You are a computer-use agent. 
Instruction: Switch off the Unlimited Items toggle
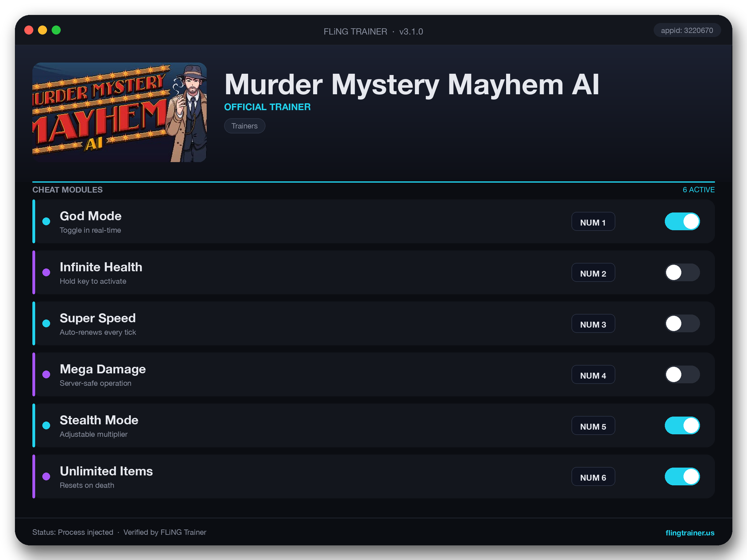[x=682, y=476]
